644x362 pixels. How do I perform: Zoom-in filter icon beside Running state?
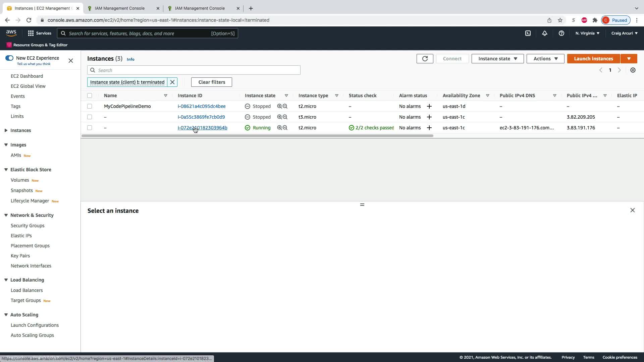point(279,128)
